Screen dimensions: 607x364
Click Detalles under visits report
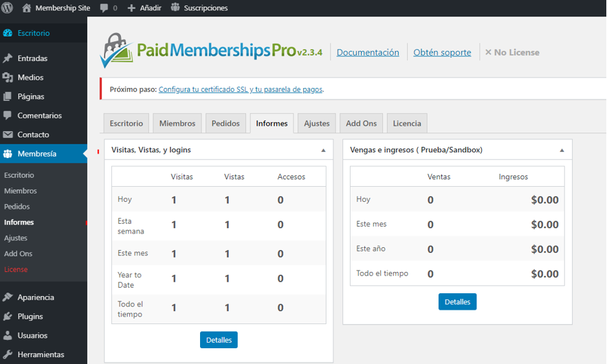[x=219, y=340]
